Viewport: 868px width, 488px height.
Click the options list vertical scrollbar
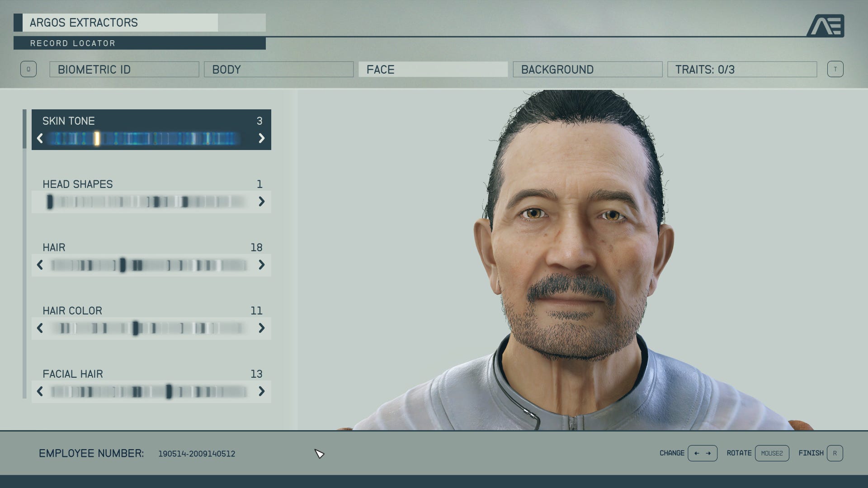coord(24,253)
